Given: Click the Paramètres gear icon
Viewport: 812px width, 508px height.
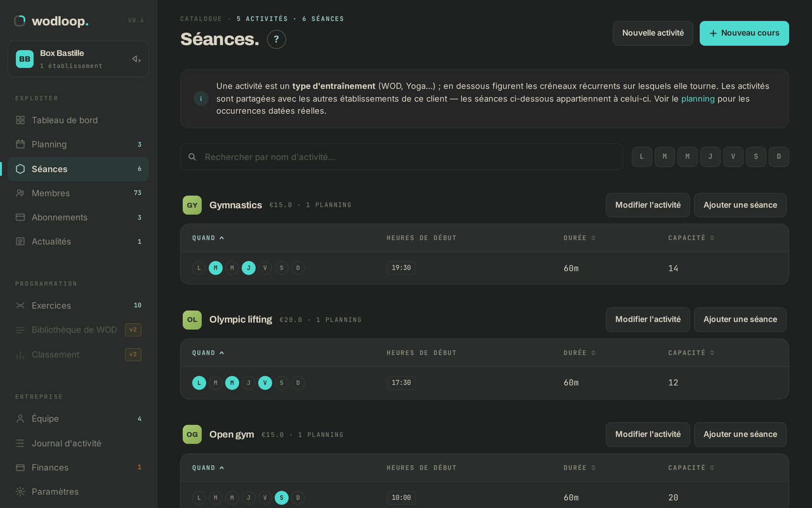Looking at the screenshot, I should [x=20, y=491].
